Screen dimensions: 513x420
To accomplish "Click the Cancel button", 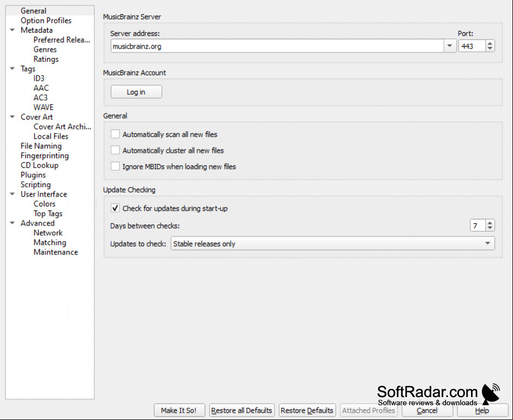I will pyautogui.click(x=427, y=410).
